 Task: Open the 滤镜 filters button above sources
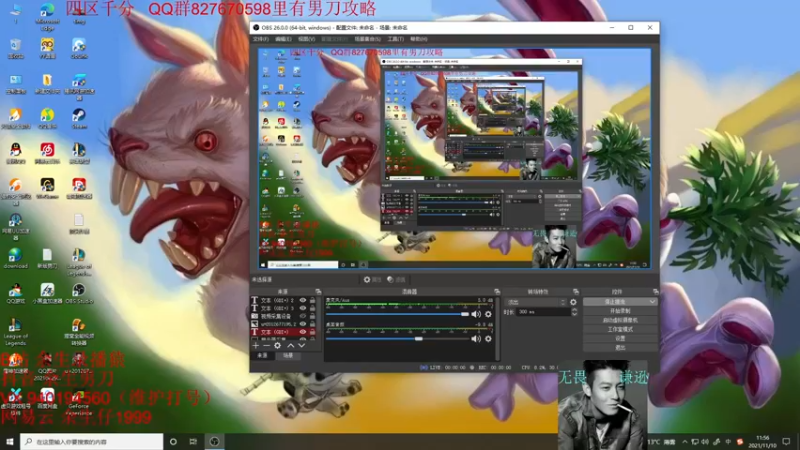[396, 280]
